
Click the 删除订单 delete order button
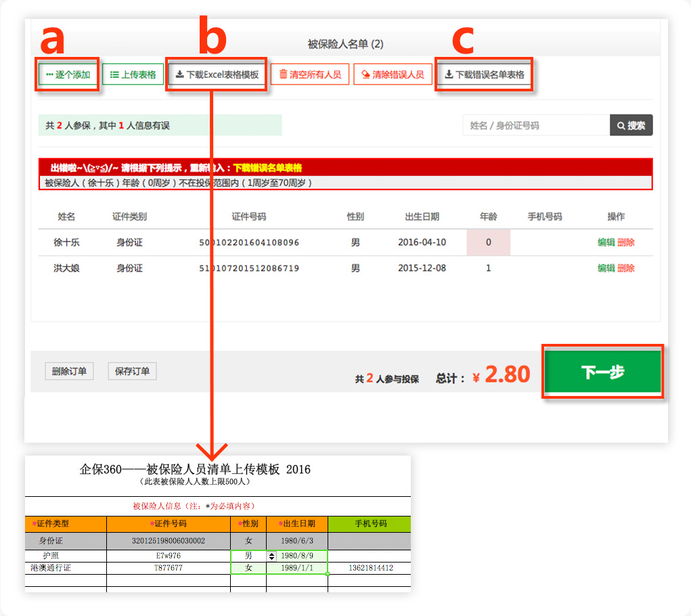click(x=69, y=371)
